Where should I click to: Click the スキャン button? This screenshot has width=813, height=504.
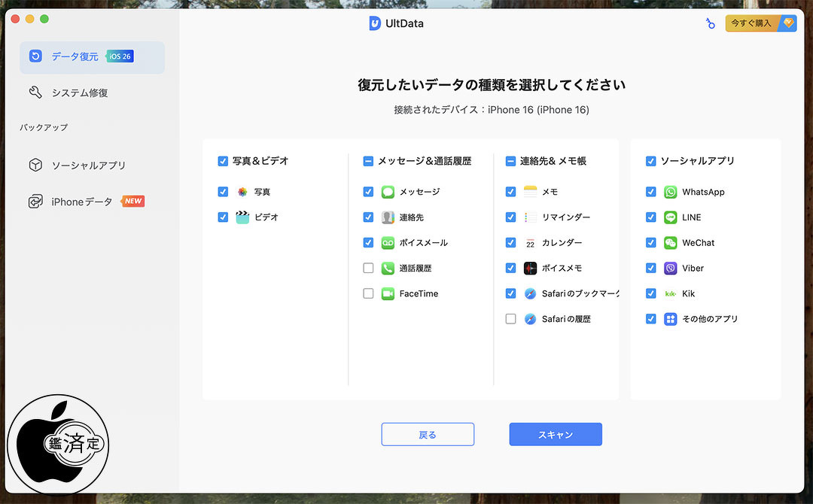point(556,434)
